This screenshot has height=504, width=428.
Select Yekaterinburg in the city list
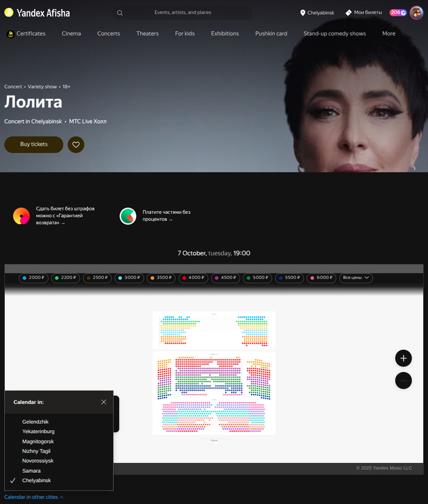pos(39,431)
